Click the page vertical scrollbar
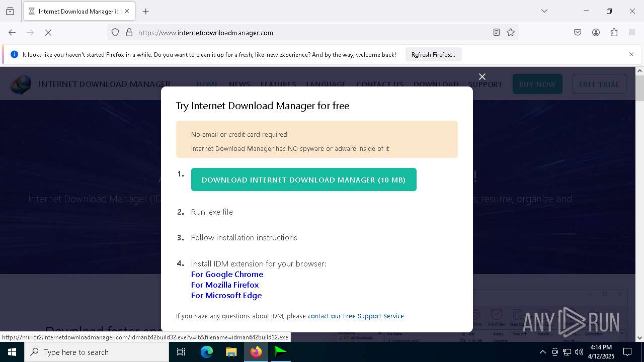Image resolution: width=644 pixels, height=362 pixels. pyautogui.click(x=639, y=204)
